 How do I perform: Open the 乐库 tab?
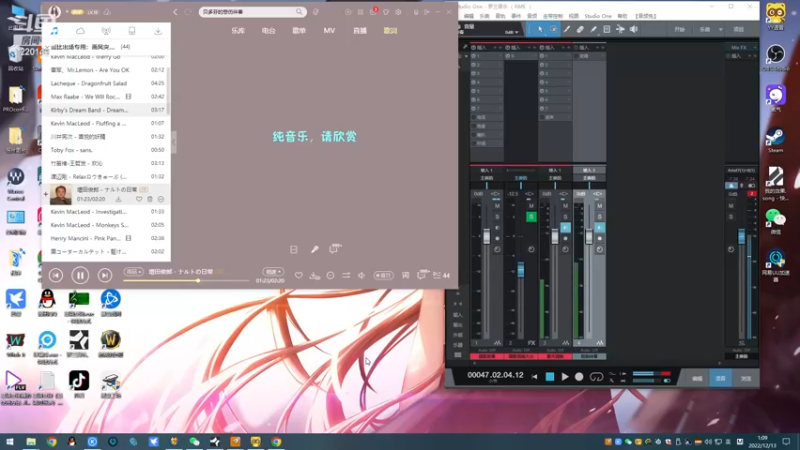pyautogui.click(x=238, y=31)
